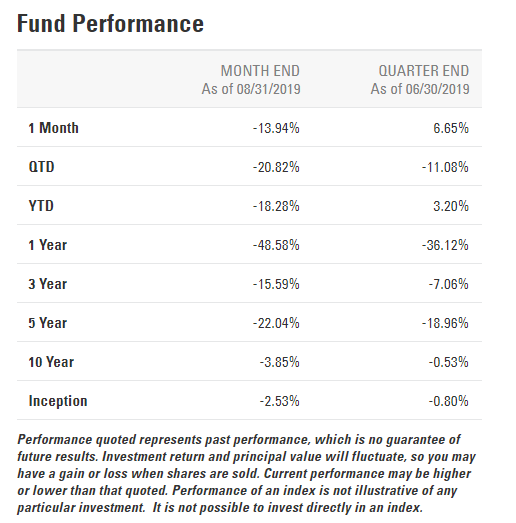Viewport: 516px width, 523px height.
Task: Click the -36.12% quarter end value
Action: click(x=445, y=245)
